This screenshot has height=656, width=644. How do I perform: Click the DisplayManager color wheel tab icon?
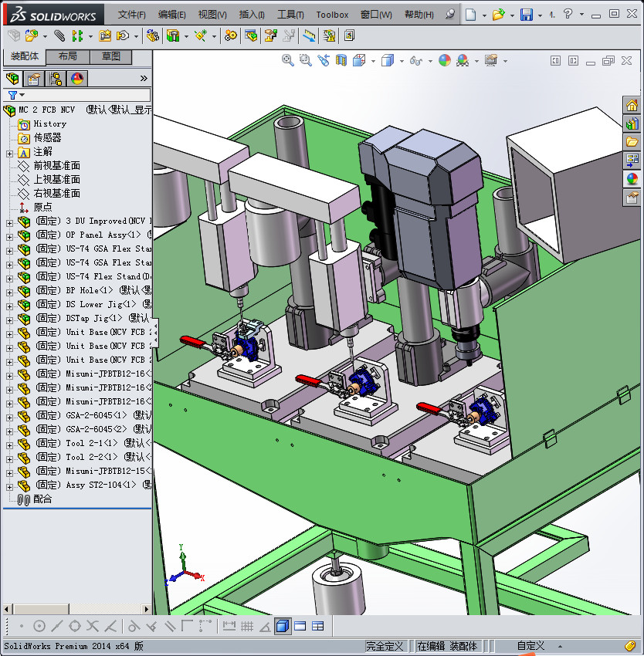(77, 78)
